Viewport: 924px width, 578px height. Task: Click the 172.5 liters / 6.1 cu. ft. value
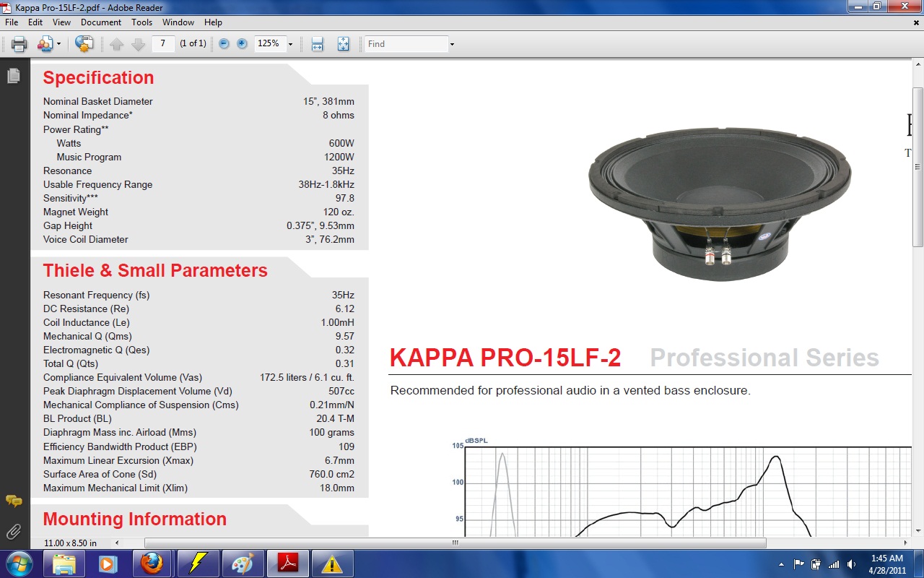click(307, 377)
